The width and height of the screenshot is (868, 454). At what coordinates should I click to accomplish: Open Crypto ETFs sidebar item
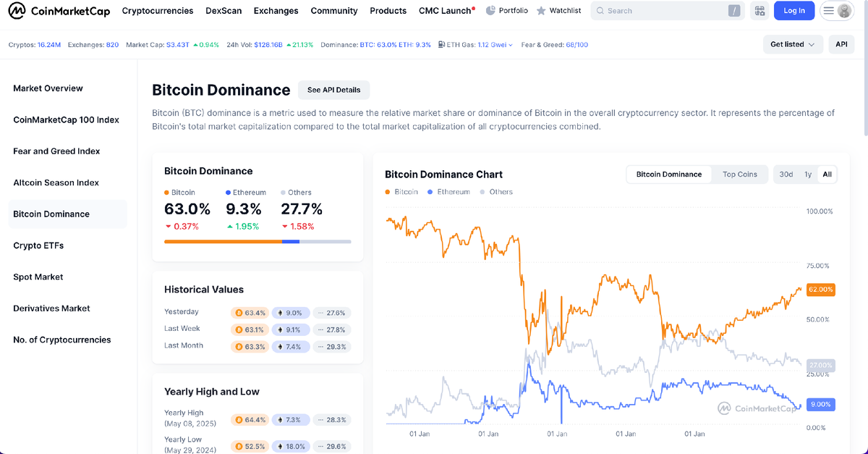pyautogui.click(x=38, y=245)
